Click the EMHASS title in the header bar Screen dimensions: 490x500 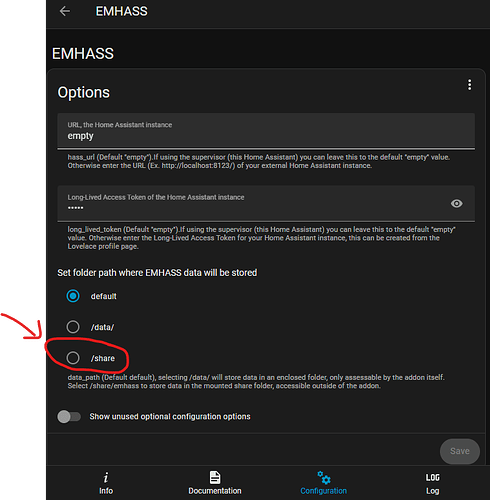(121, 11)
